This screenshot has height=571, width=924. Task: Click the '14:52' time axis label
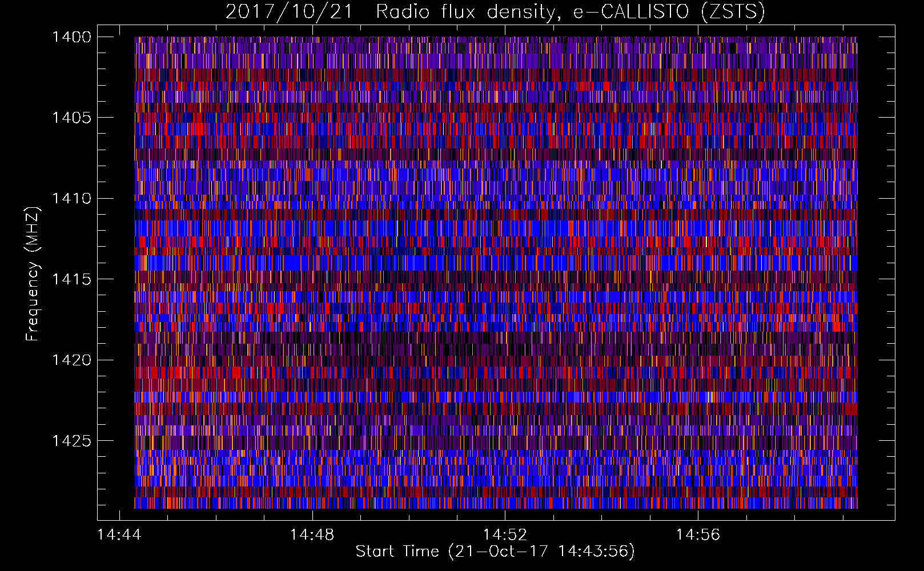pyautogui.click(x=505, y=535)
